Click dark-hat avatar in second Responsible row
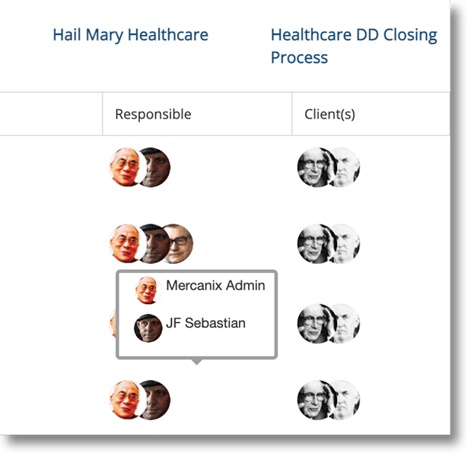The width and height of the screenshot is (474, 462). 155,244
